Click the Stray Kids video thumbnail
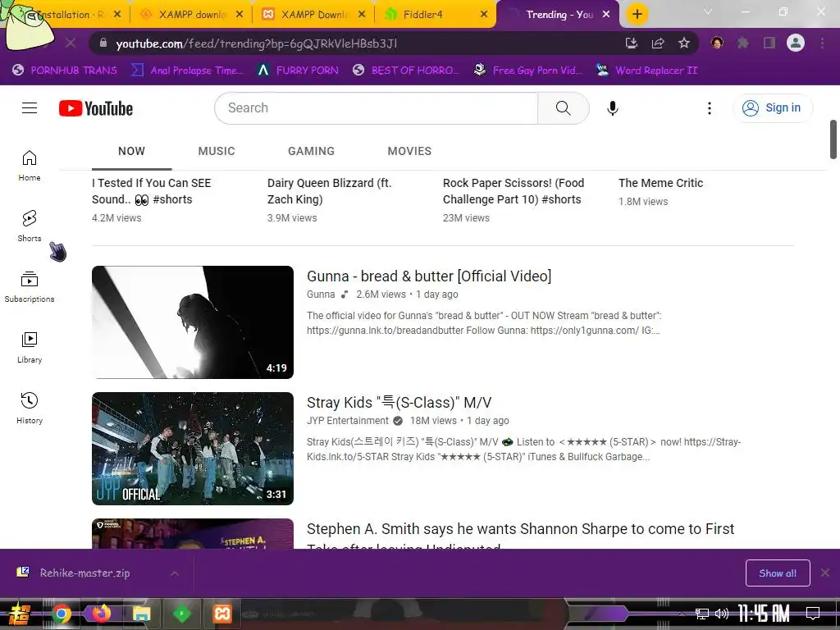This screenshot has height=630, width=840. point(193,449)
